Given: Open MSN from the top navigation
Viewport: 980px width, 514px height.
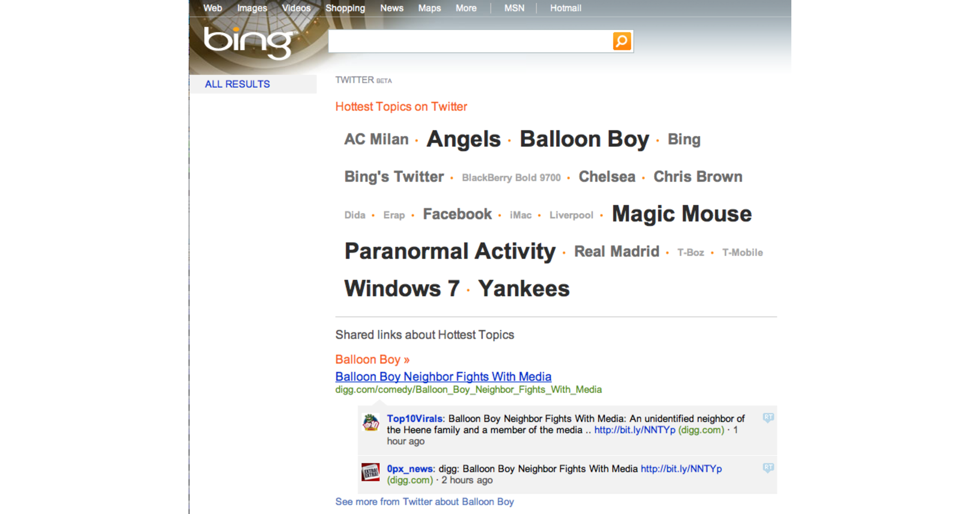Looking at the screenshot, I should pos(514,8).
